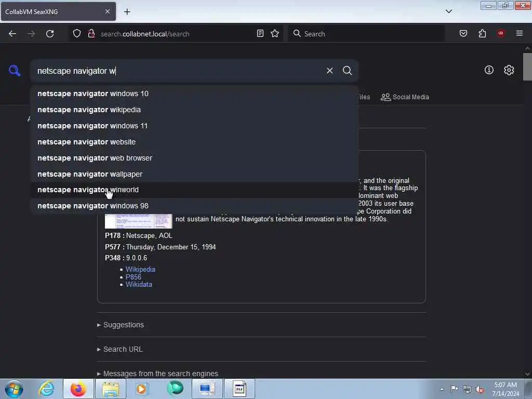This screenshot has height=399, width=532.
Task: Open the muted volume tray icon
Action: (x=480, y=389)
